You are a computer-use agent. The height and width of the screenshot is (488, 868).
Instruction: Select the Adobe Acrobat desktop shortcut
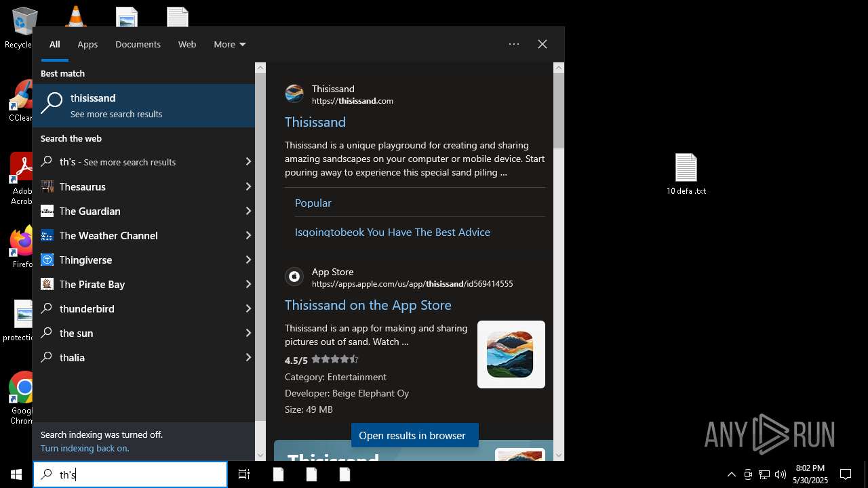22,178
